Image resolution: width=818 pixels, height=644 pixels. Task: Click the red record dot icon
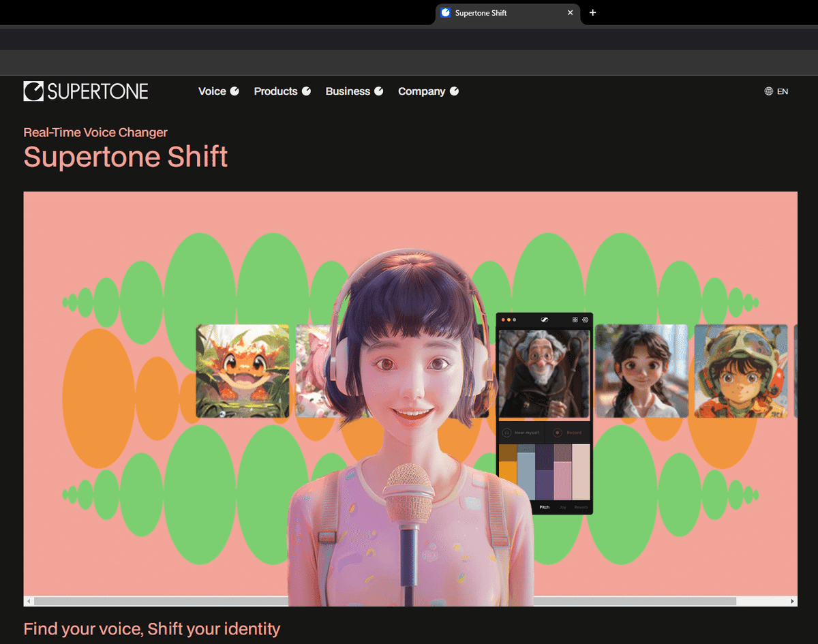557,433
